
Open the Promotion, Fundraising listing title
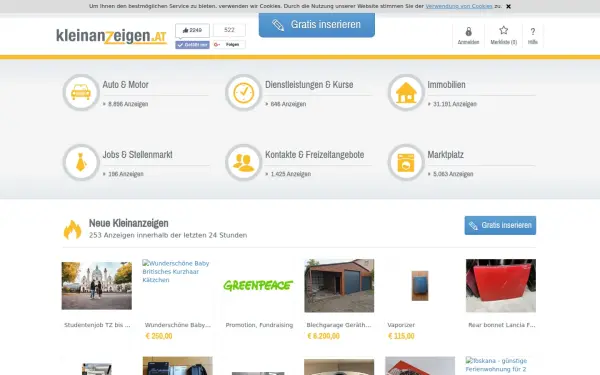point(259,325)
